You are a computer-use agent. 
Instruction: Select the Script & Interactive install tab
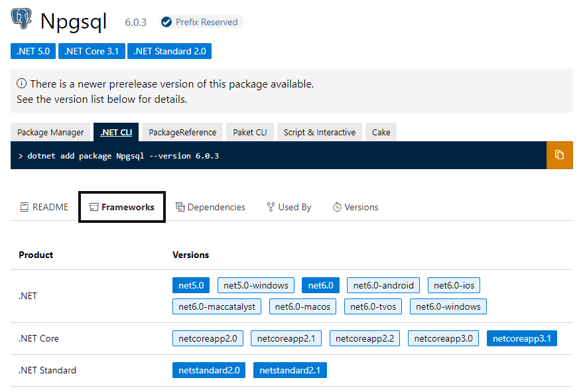320,132
